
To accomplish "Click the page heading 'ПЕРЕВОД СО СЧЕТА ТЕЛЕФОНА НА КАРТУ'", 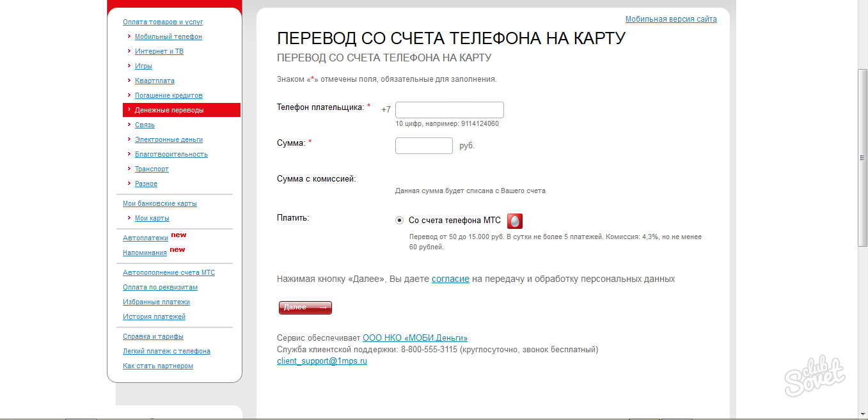I will coord(451,38).
